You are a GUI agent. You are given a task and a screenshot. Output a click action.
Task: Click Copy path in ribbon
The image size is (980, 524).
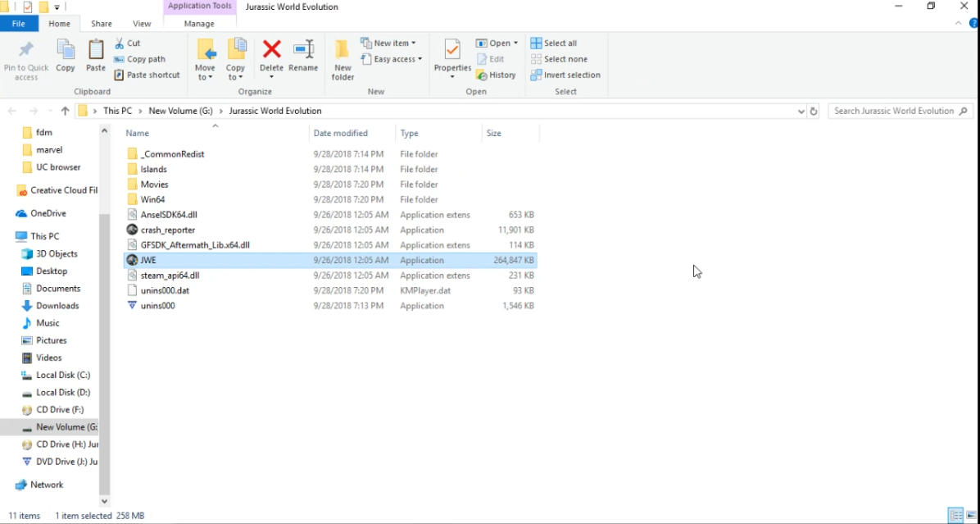point(139,59)
